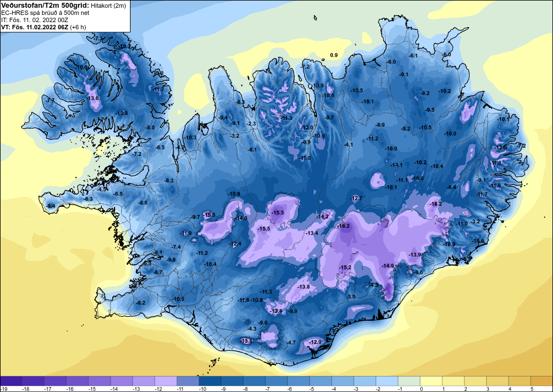
Task: Select the -7.4 temperature label
Action: point(176,247)
